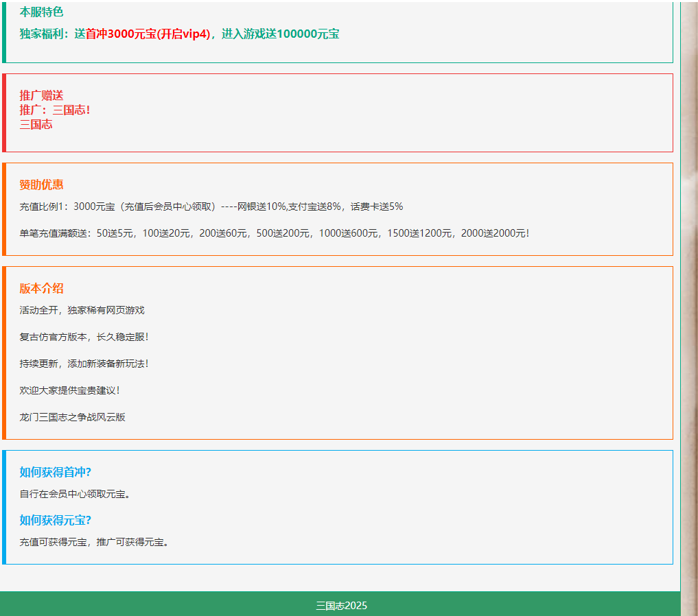
Task: Click the 活动全开，独家稀有网页游戏 line
Action: pos(82,310)
